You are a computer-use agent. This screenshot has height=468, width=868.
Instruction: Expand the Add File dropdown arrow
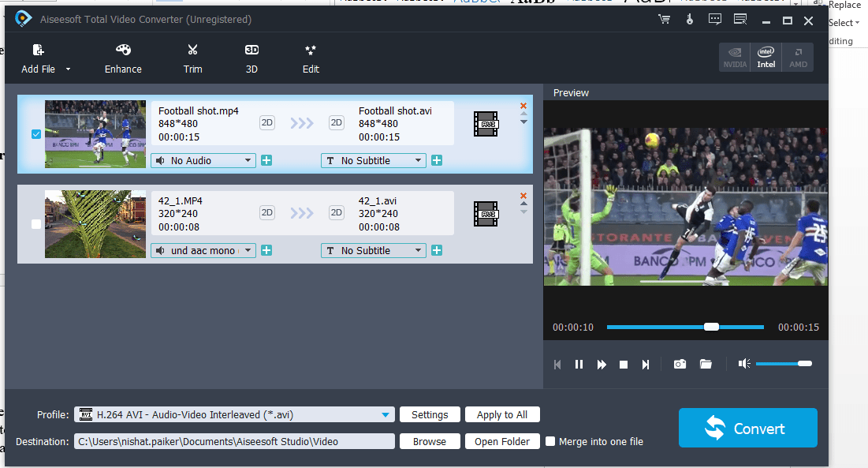pos(68,69)
